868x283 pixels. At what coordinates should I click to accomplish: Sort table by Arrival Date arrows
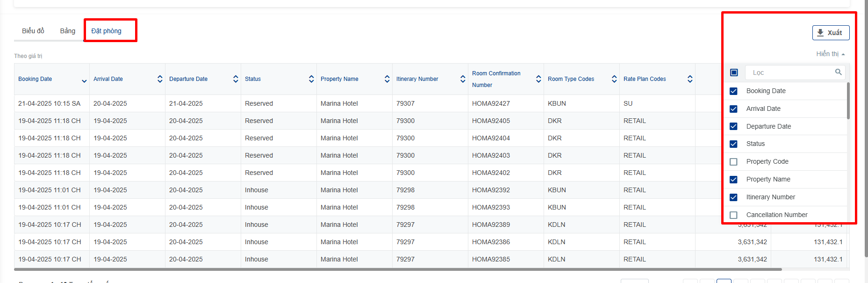160,79
